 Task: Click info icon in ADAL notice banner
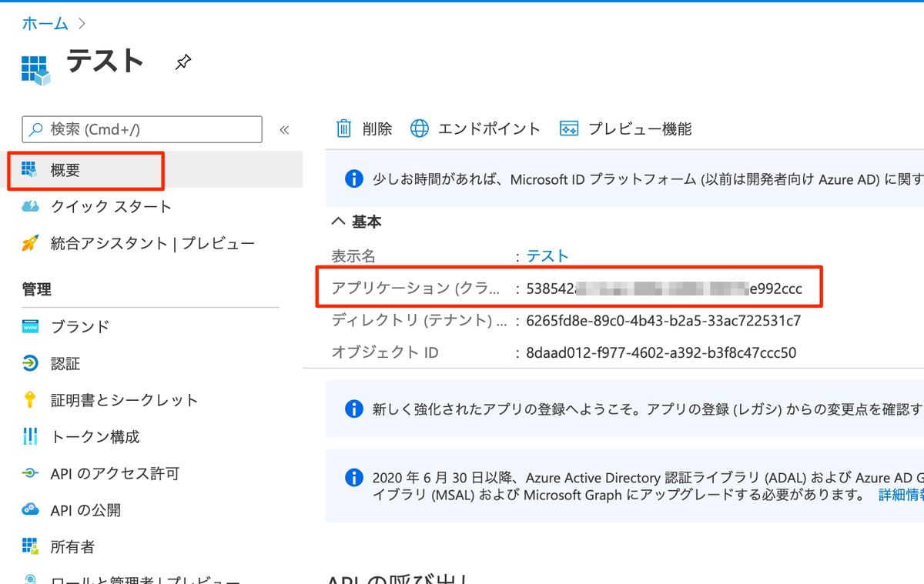coord(353,478)
